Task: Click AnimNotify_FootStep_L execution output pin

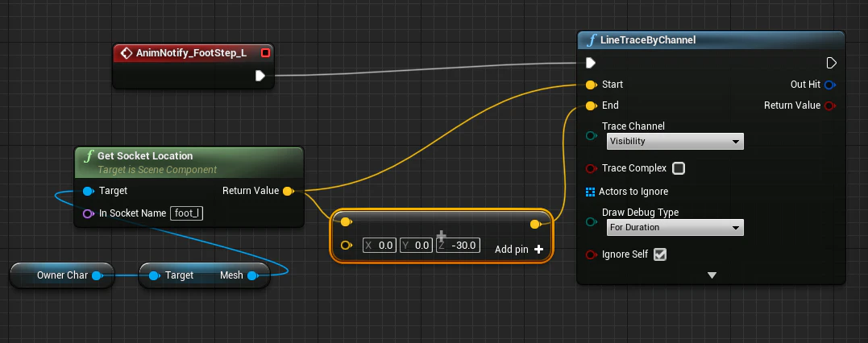Action: coord(260,76)
